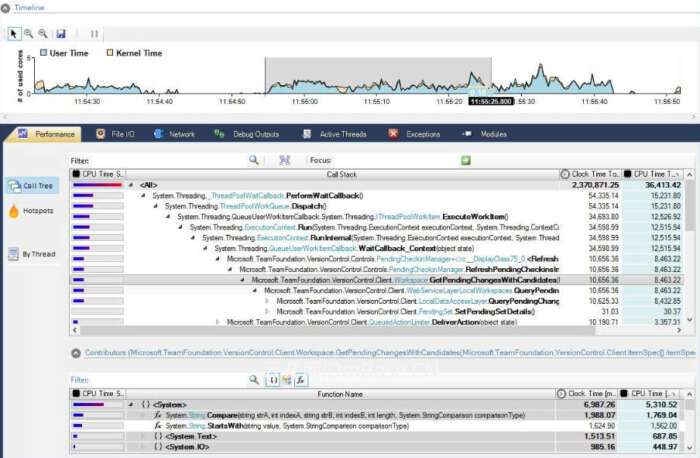This screenshot has width=700, height=458.
Task: Toggle the Kernel Time legend checkbox
Action: [x=110, y=53]
